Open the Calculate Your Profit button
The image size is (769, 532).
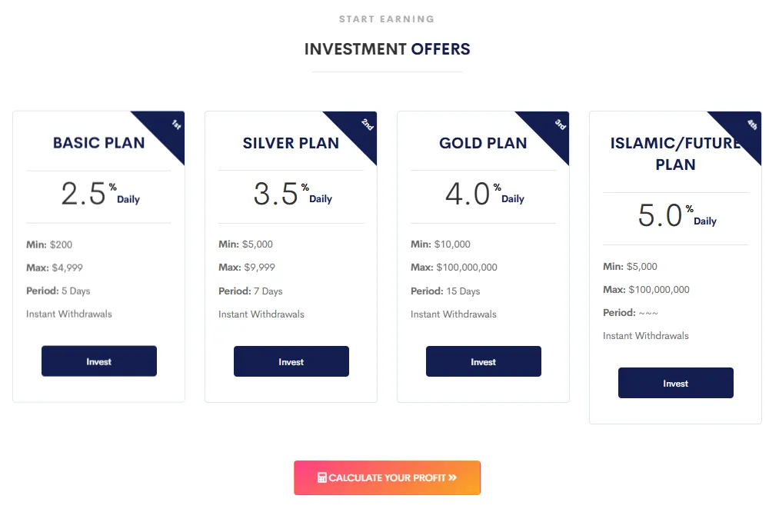point(387,477)
